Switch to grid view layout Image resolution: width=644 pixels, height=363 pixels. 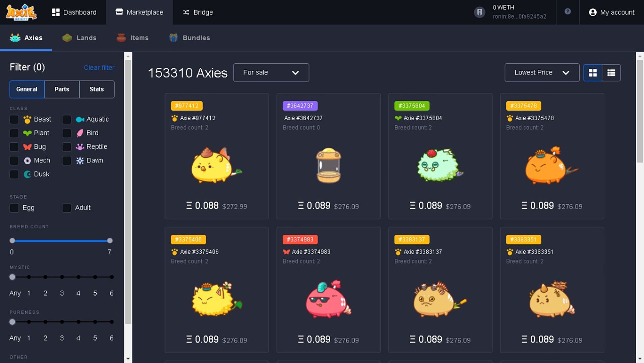pyautogui.click(x=593, y=73)
